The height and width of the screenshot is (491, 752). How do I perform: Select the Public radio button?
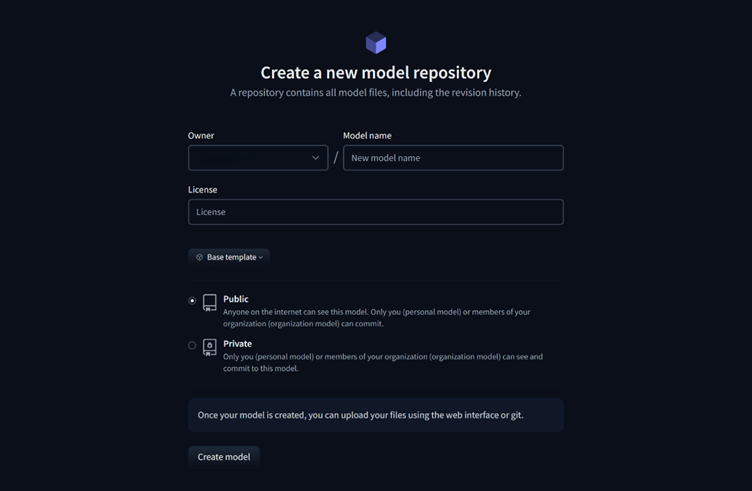click(192, 301)
